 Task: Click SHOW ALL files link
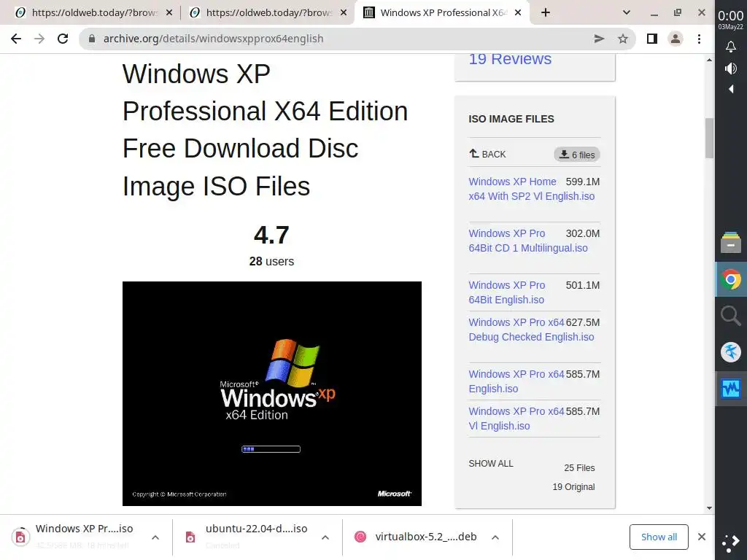click(x=491, y=463)
